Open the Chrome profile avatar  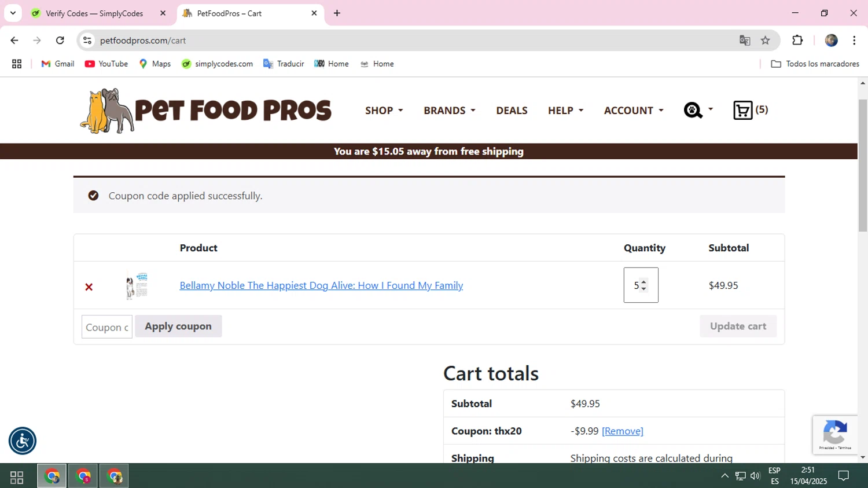[x=832, y=41]
